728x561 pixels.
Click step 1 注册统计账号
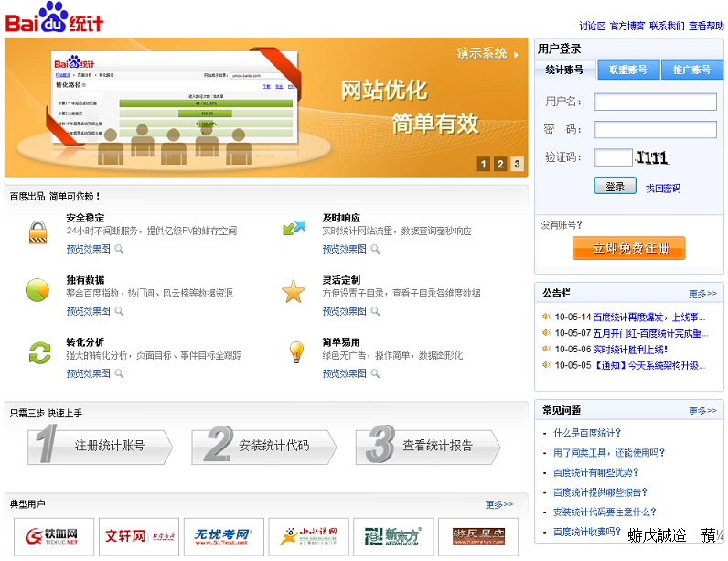(101, 446)
